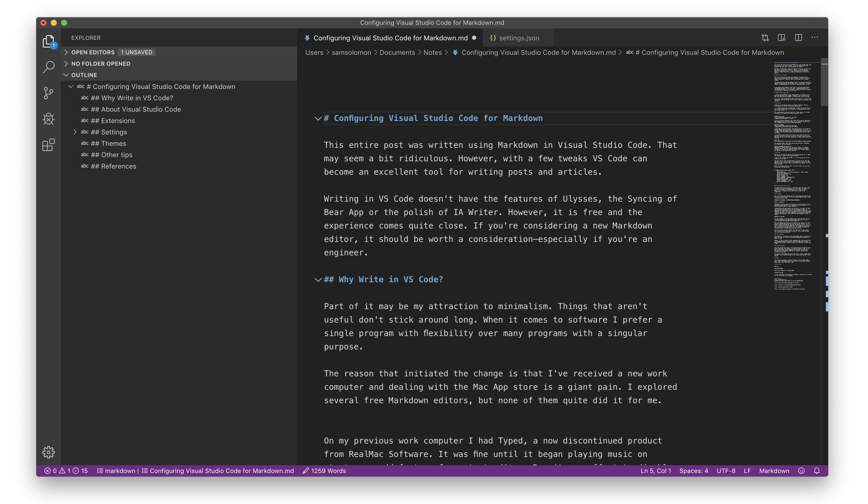The width and height of the screenshot is (868, 504).
Task: Click "1259 Words" in the status bar
Action: [x=324, y=471]
